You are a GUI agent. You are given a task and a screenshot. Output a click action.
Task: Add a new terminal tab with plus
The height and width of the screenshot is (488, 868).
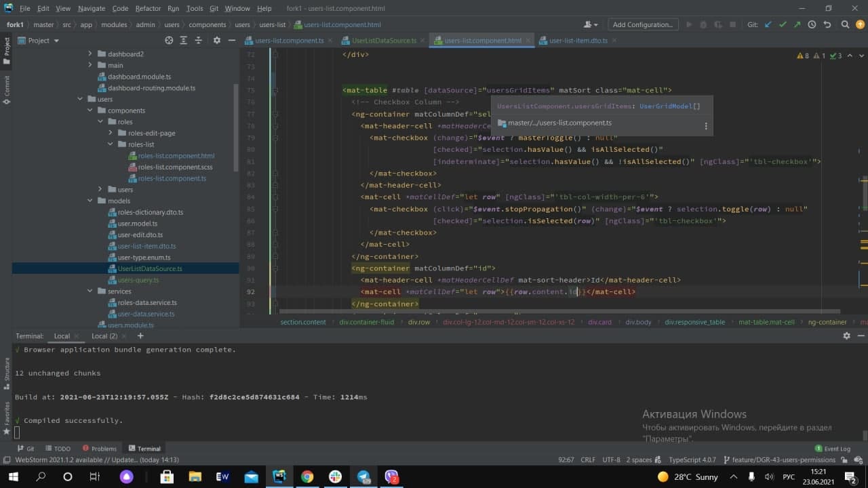[140, 335]
